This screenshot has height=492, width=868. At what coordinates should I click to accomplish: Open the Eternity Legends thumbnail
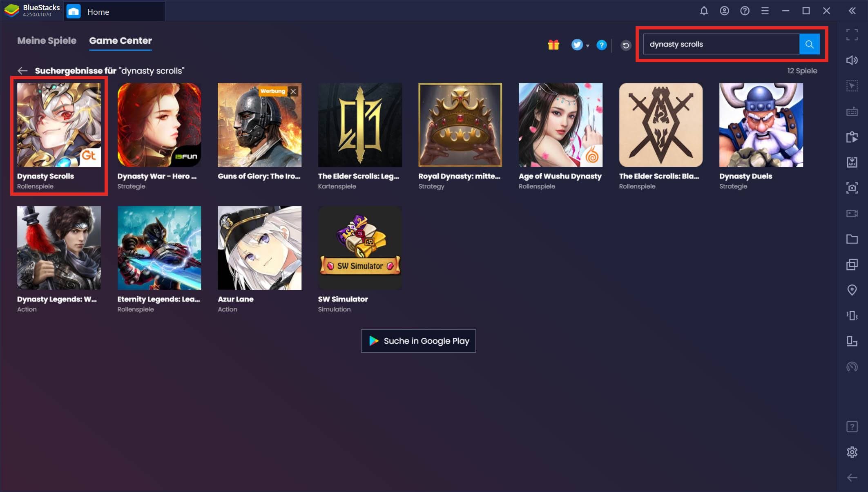[159, 248]
